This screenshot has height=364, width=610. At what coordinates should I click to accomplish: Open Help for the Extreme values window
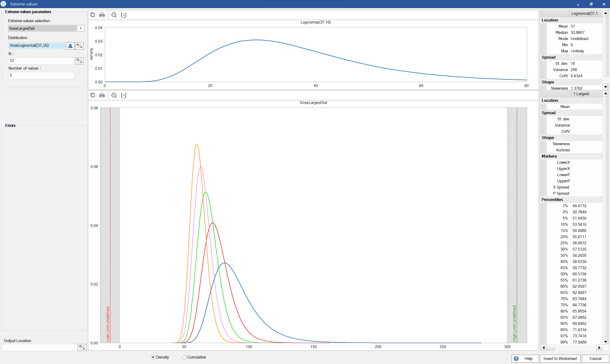(x=525, y=358)
